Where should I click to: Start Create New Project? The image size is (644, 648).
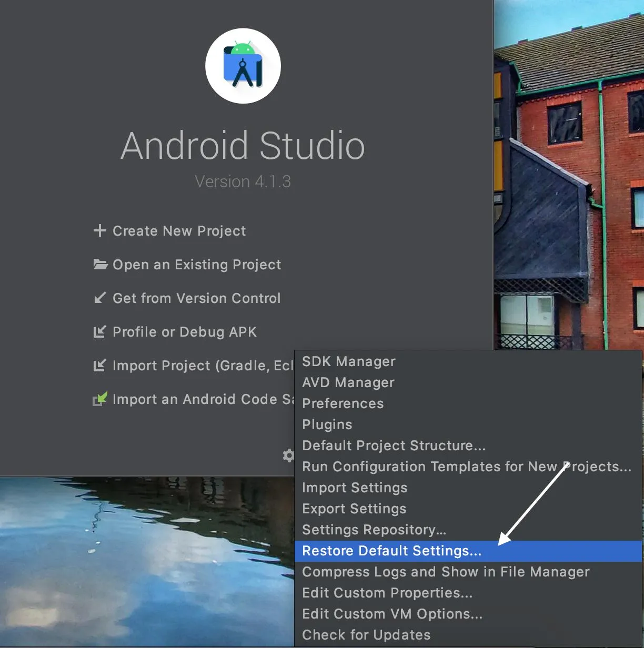coord(179,231)
